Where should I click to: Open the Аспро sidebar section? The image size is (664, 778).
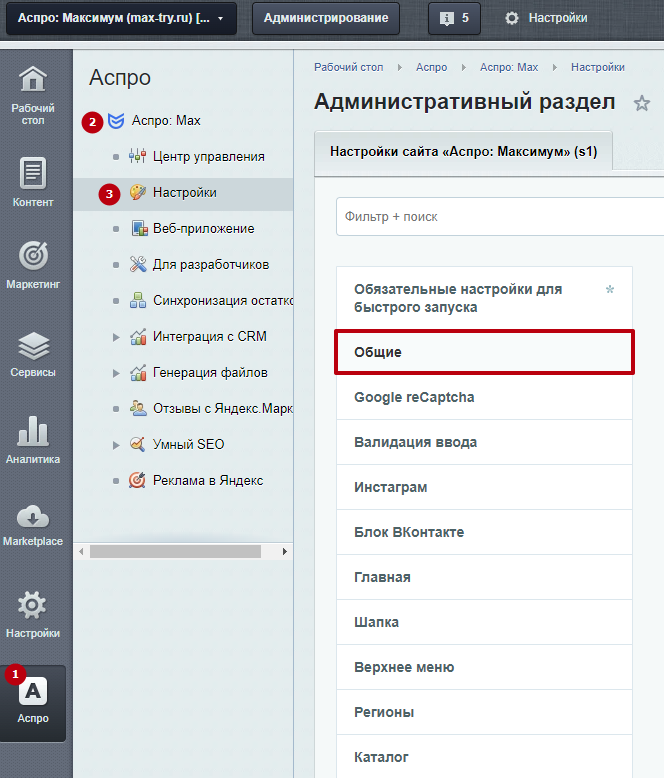33,703
